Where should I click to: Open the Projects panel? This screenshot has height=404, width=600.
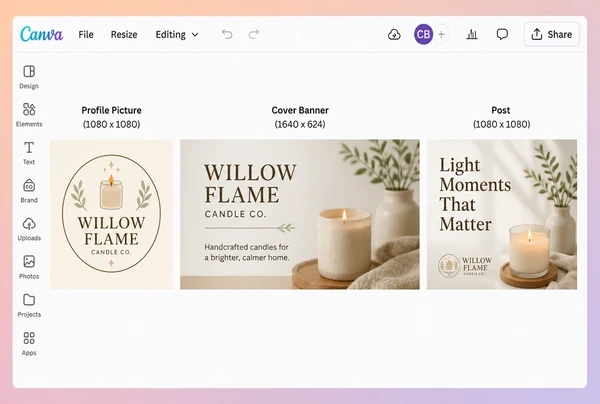coord(29,305)
